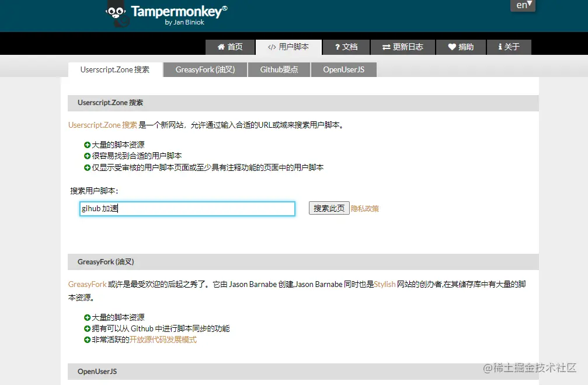This screenshot has width=588, height=385.
Task: Click plus icon beside 非常活跃的
Action: [x=87, y=339]
